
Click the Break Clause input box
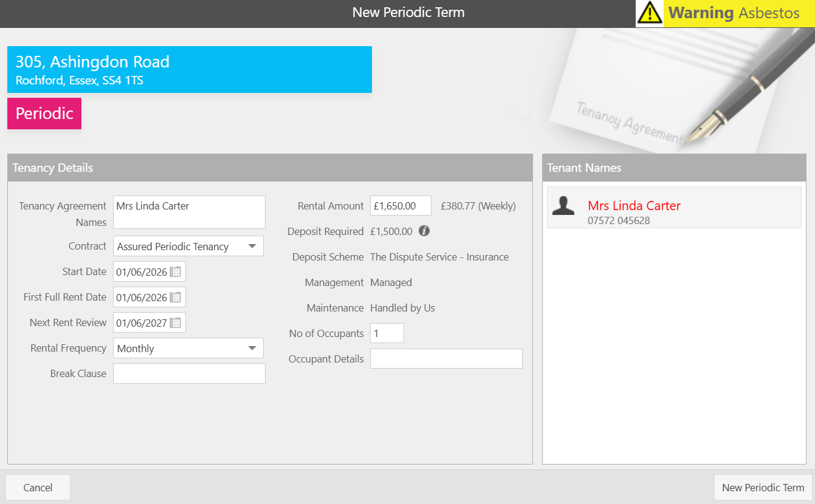pyautogui.click(x=189, y=373)
